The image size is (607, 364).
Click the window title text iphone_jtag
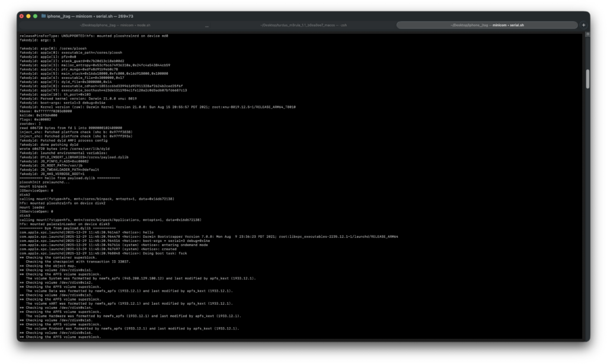[x=62, y=16]
